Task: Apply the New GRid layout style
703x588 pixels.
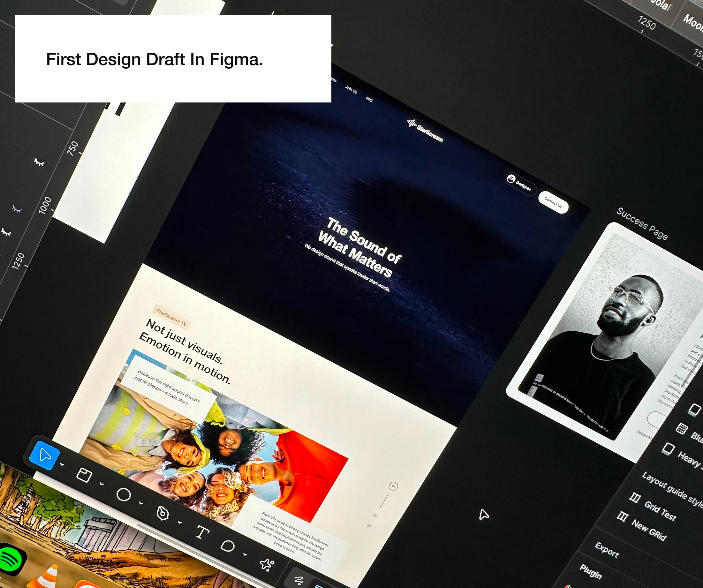Action: 648,530
